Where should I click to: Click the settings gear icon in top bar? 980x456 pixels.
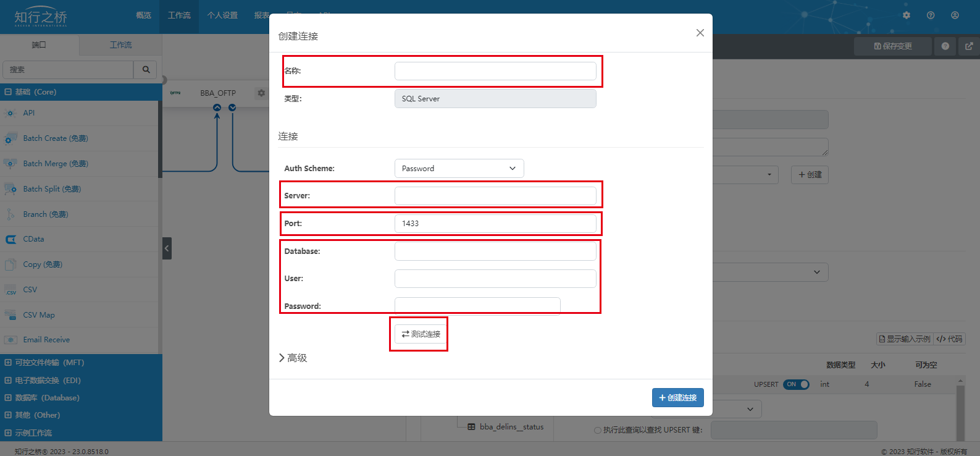(906, 15)
